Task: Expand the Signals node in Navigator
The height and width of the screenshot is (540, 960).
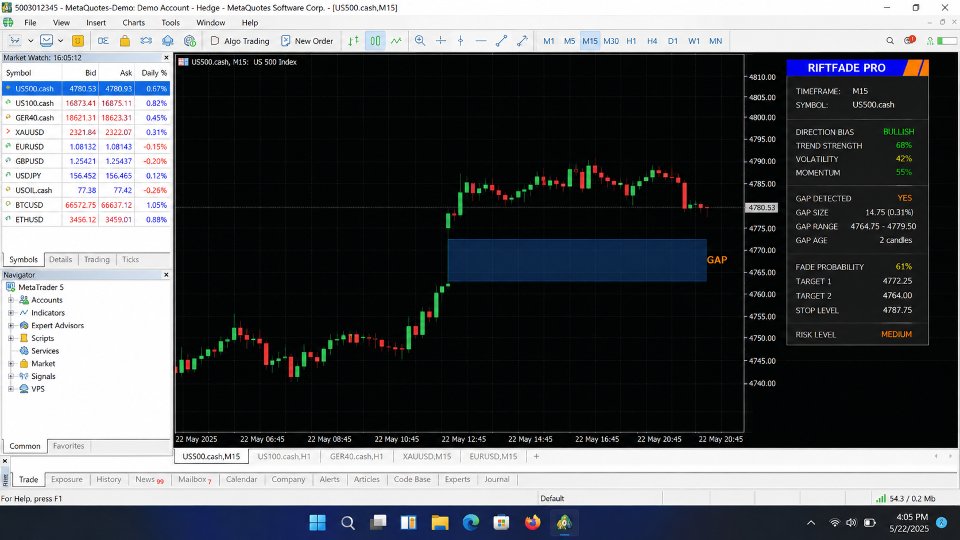Action: (10, 377)
